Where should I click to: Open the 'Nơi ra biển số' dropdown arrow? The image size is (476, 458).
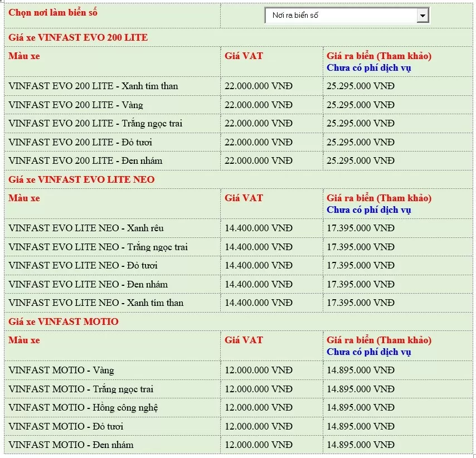click(x=422, y=16)
